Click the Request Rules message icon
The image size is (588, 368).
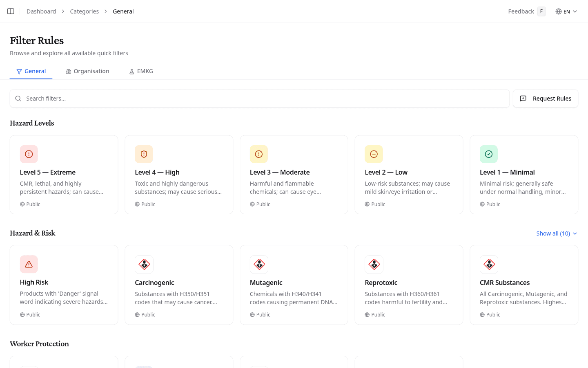point(523,99)
